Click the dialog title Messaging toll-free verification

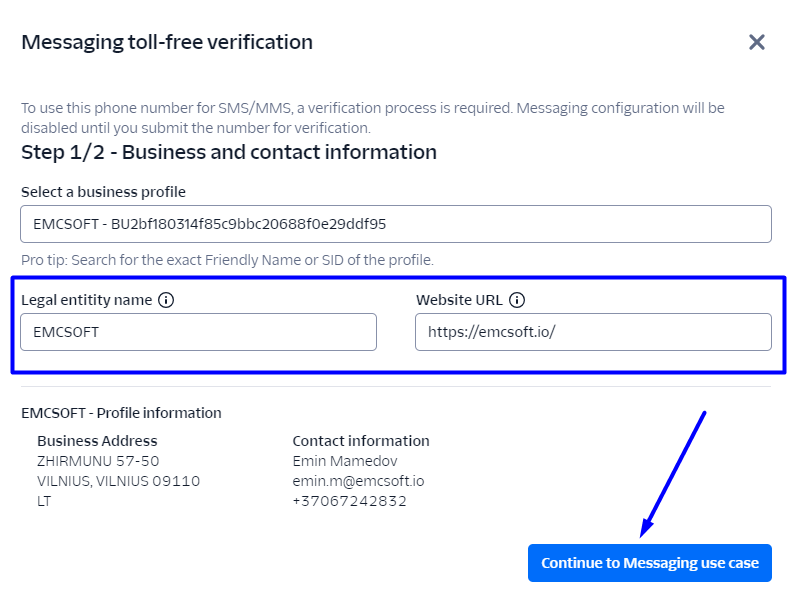point(167,42)
